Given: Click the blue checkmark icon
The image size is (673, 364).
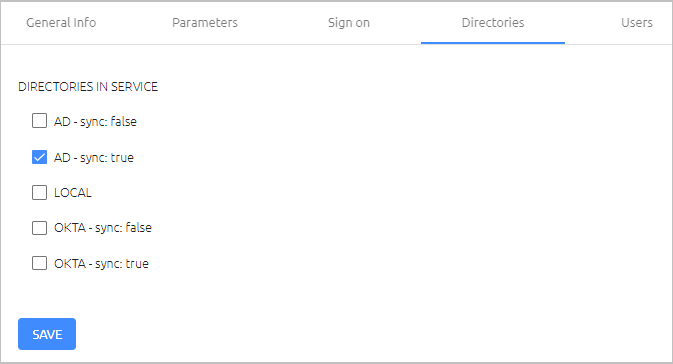Looking at the screenshot, I should tap(39, 157).
